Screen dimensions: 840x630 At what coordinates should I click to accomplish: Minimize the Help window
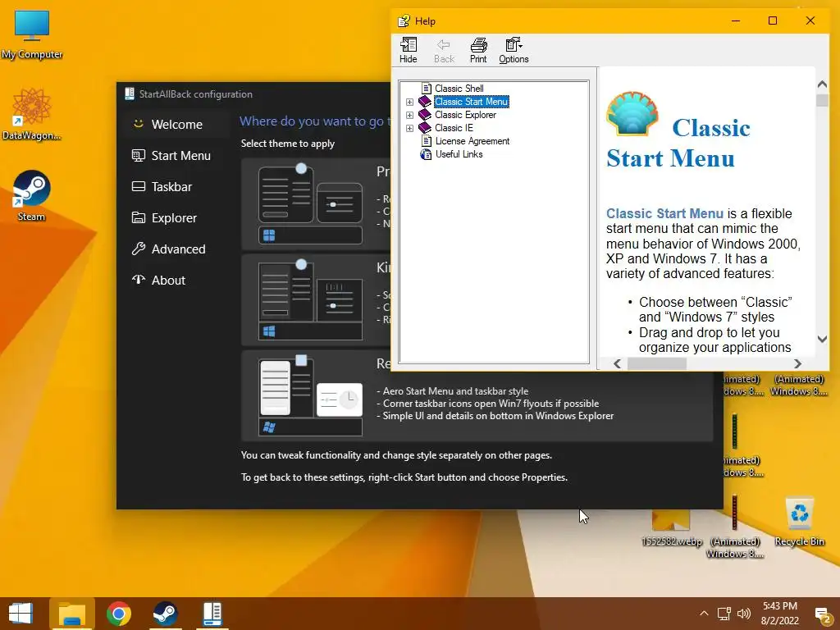736,21
